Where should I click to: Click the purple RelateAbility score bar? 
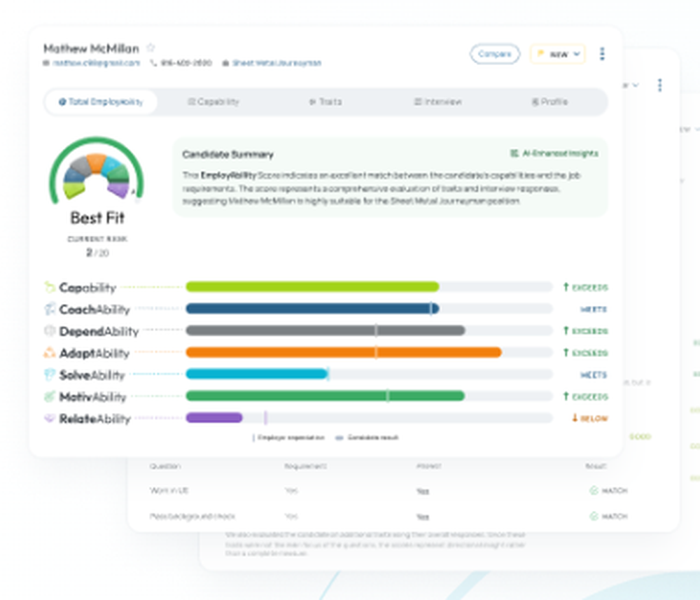(x=214, y=418)
